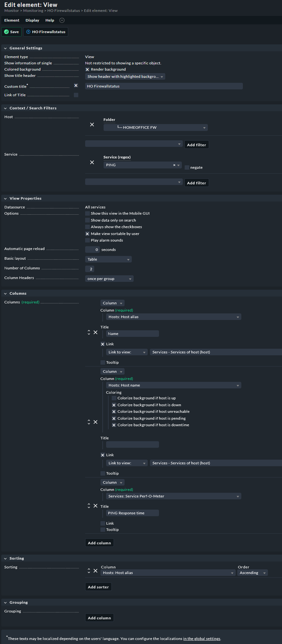Toggle Colorize background if host is up

(x=114, y=398)
